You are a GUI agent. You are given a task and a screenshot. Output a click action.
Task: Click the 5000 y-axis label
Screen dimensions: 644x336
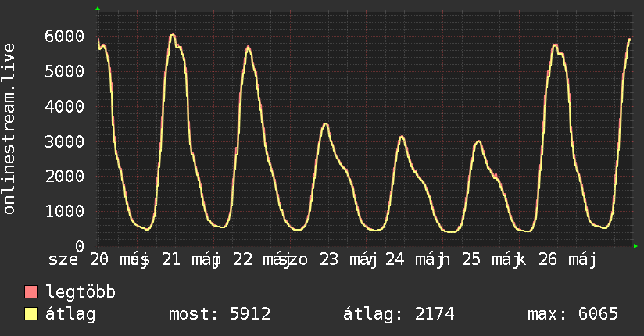click(65, 71)
